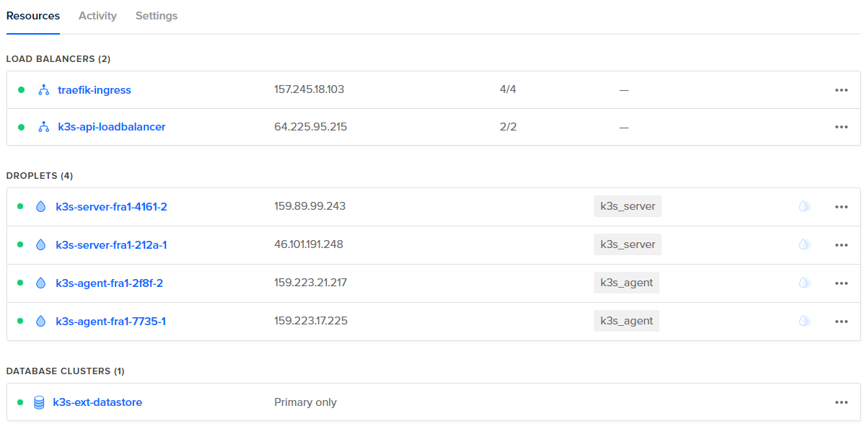
Task: Open droplet k3s-server-fra1-212a-1
Action: click(111, 244)
